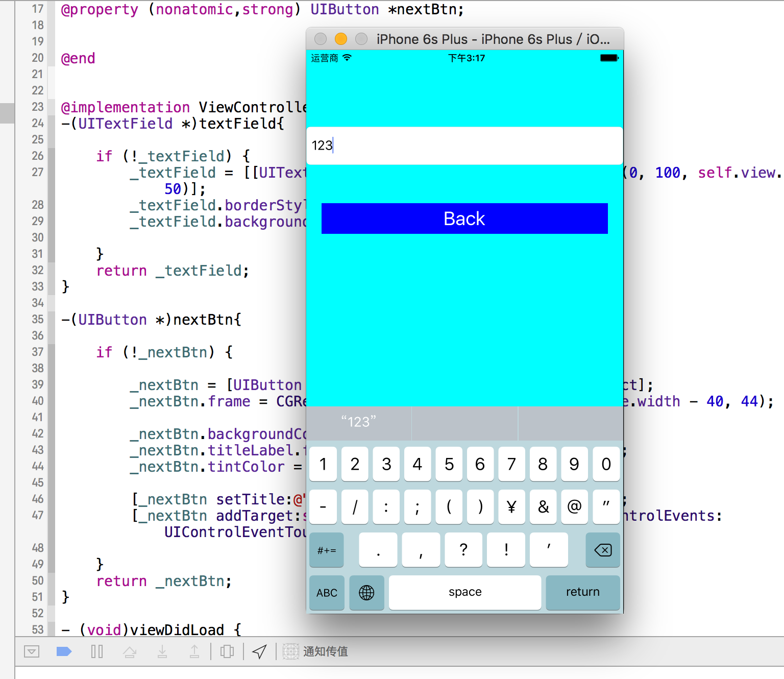
Task: Switch keyboard to ABC letters
Action: pos(327,593)
